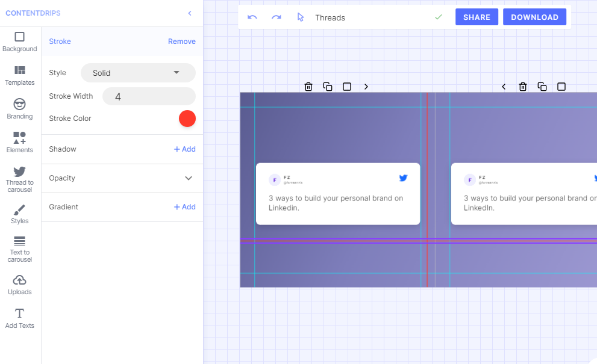Viewport: 597px width, 364px height.
Task: Click the redo arrow in top toolbar
Action: (x=276, y=17)
